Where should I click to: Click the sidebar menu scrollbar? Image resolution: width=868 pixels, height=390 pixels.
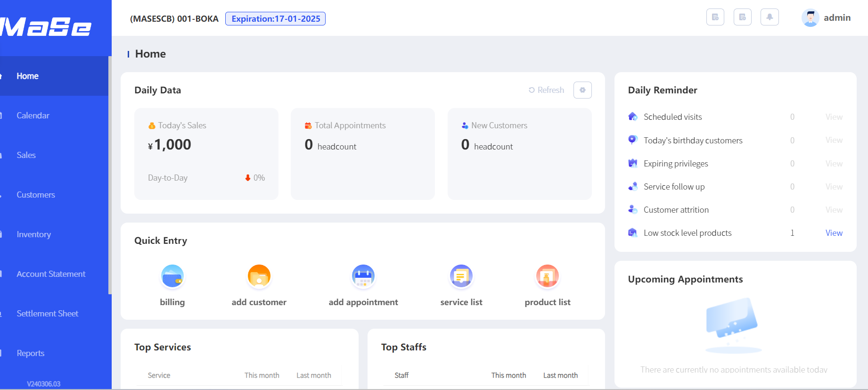(x=110, y=175)
